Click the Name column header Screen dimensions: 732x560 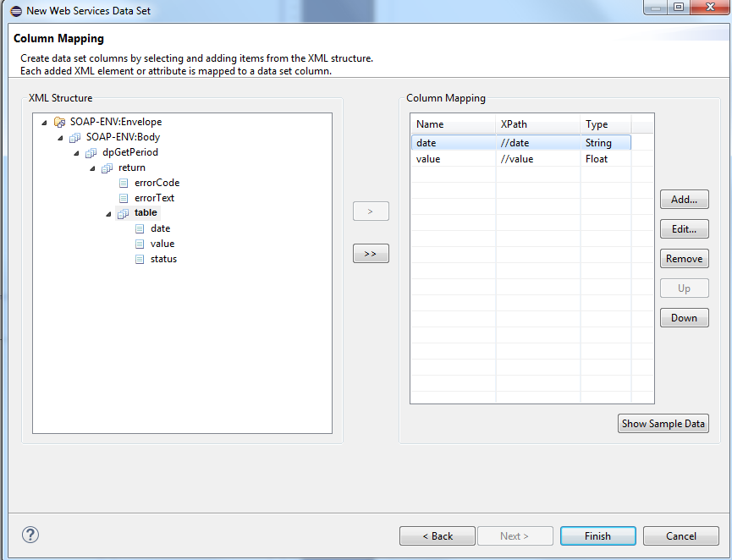(x=453, y=124)
